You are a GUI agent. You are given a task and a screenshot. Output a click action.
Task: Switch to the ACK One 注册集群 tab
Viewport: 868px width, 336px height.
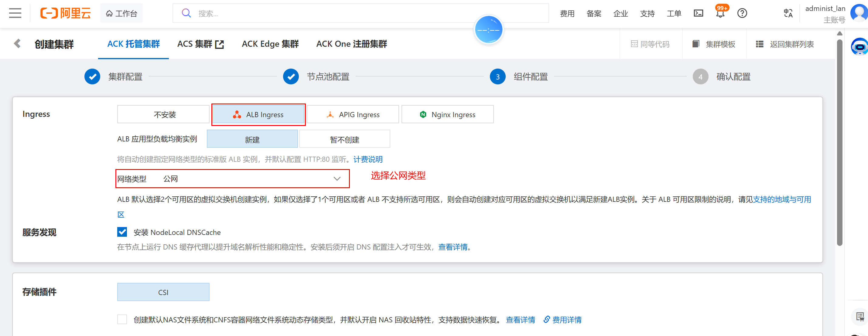[351, 44]
